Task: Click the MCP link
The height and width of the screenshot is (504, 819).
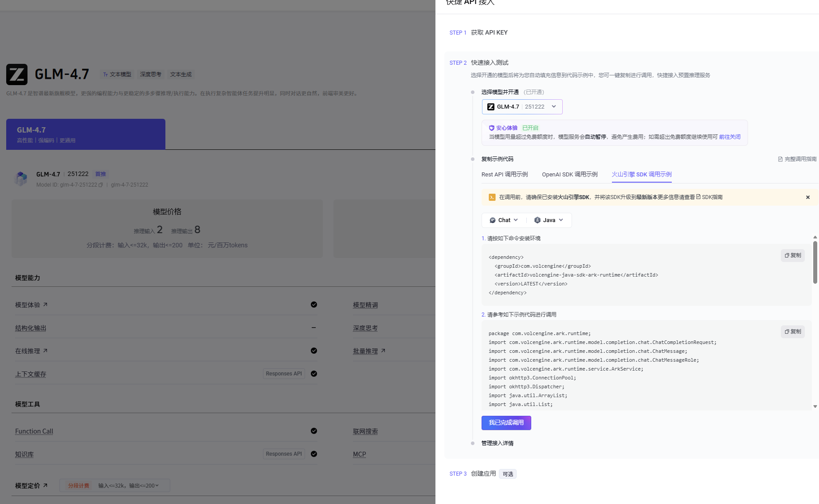Action: (x=360, y=454)
